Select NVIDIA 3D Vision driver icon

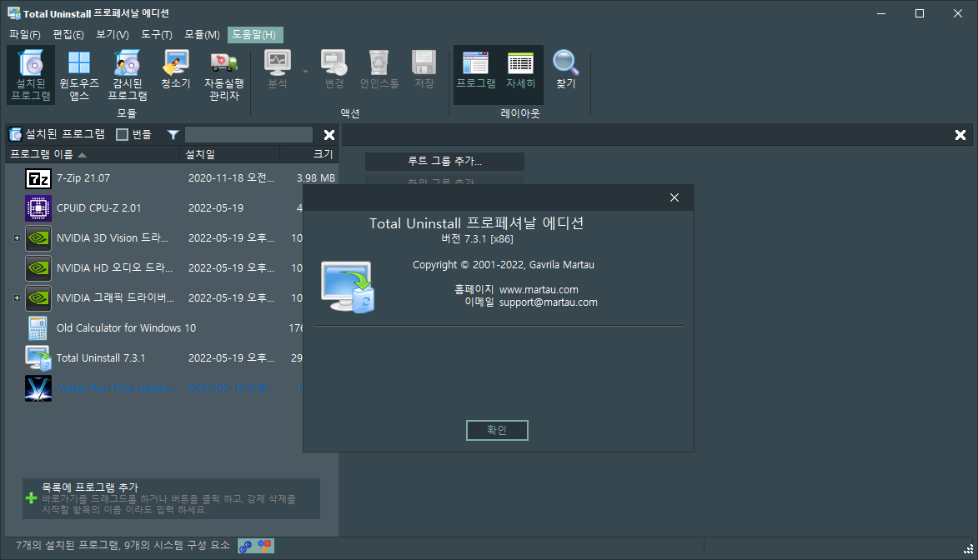[x=38, y=238]
